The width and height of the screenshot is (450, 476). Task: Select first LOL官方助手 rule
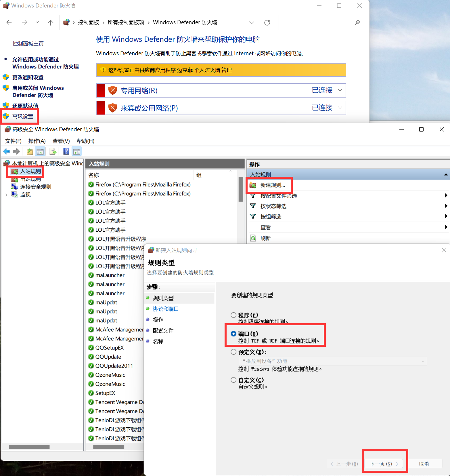point(110,203)
